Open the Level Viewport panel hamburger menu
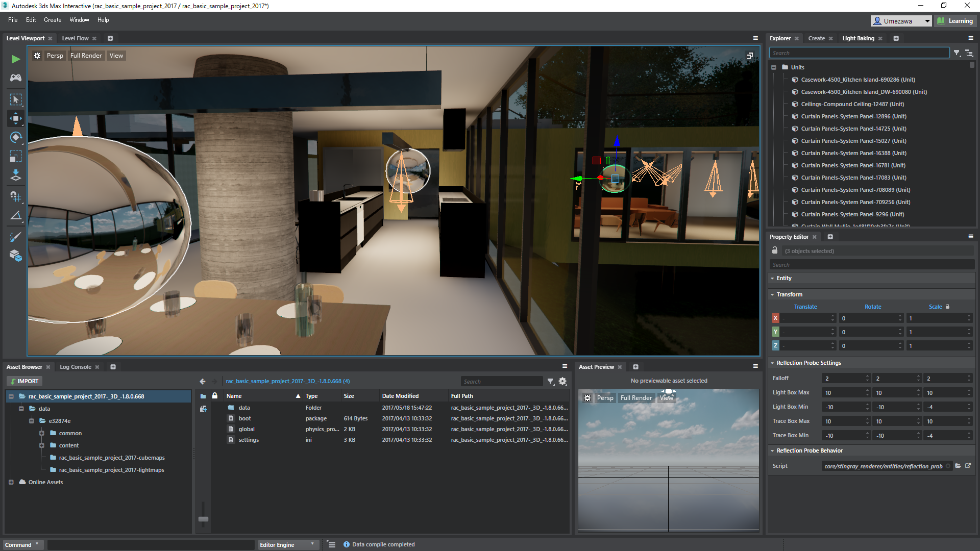 tap(755, 38)
